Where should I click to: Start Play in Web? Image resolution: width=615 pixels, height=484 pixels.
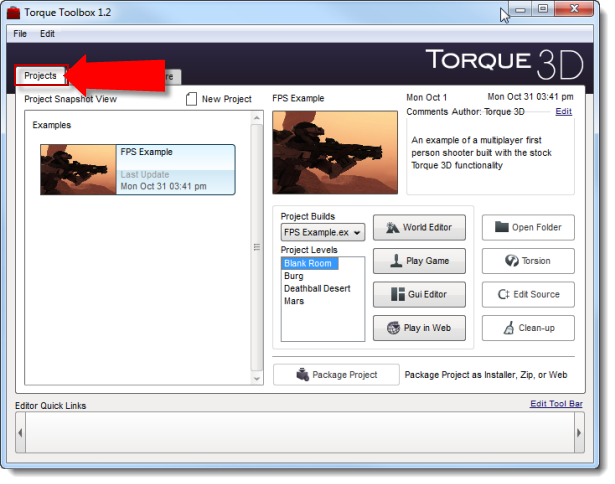click(419, 328)
